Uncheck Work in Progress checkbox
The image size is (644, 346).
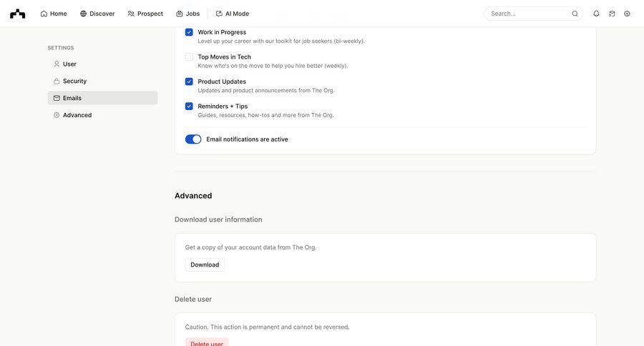[189, 32]
